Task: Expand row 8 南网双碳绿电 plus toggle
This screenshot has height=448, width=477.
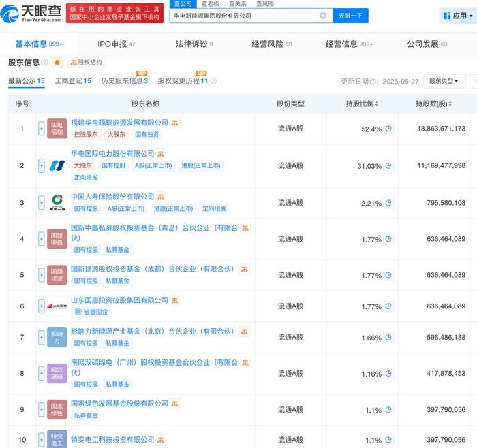Action: tap(42, 374)
